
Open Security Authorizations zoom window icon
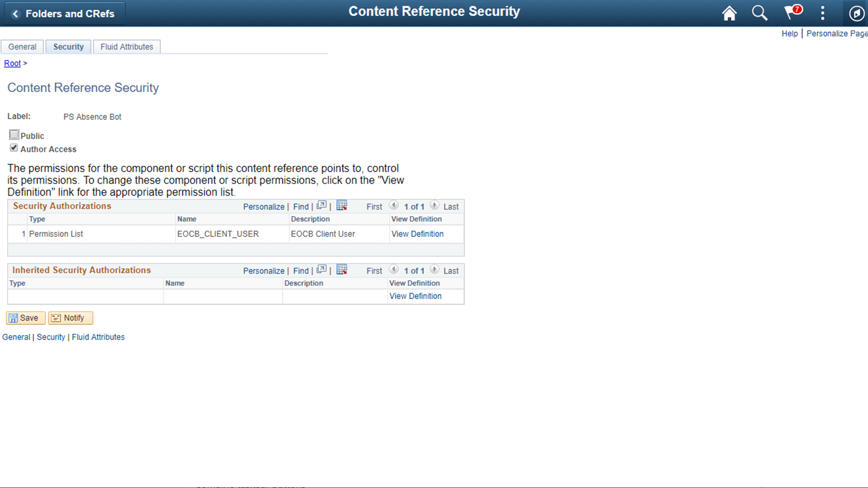pos(322,205)
